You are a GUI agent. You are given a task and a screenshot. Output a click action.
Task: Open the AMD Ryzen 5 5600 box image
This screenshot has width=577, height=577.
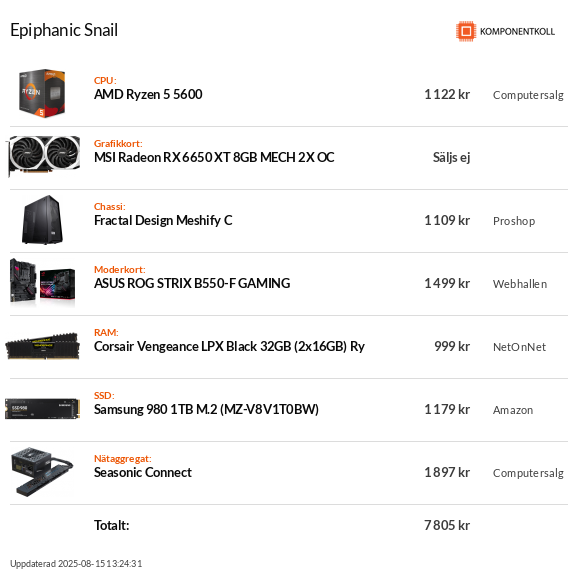tap(42, 93)
